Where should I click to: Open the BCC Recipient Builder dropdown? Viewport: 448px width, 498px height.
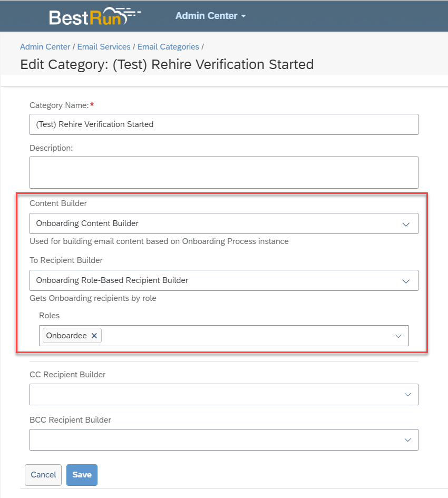pyautogui.click(x=407, y=440)
